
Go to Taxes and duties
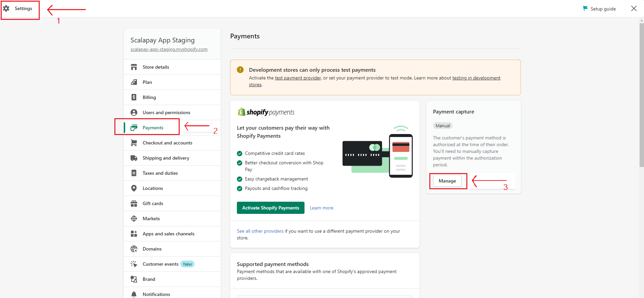pos(172,173)
